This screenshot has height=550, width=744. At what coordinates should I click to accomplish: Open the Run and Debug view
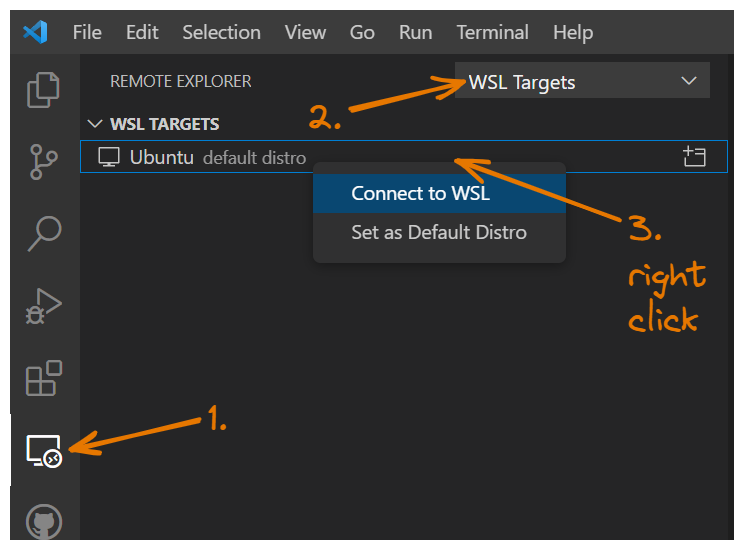43,306
